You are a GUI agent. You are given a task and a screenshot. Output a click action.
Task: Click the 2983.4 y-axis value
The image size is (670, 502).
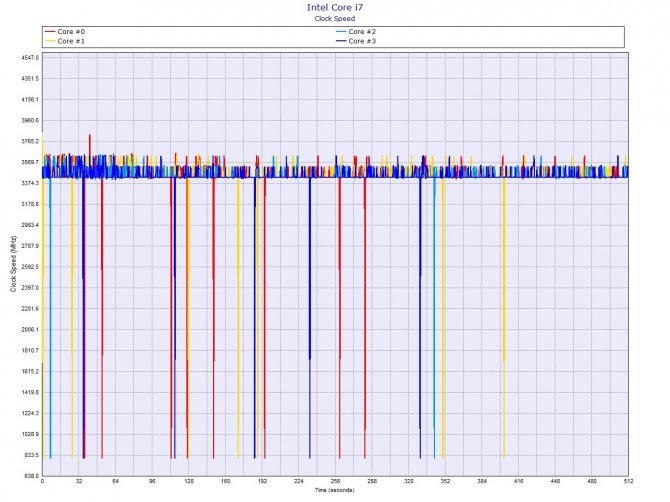[x=30, y=225]
